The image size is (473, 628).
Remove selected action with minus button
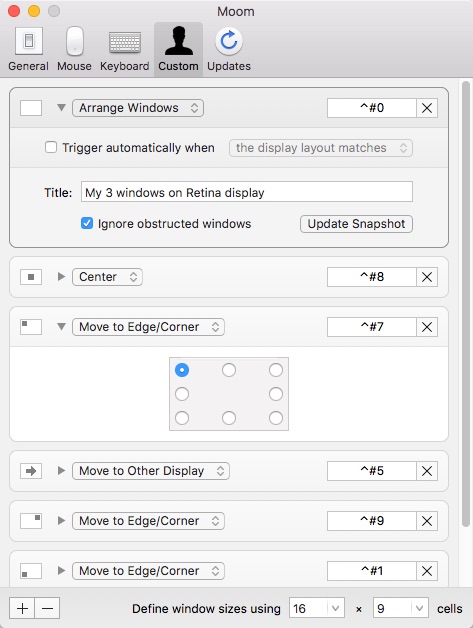click(x=47, y=609)
